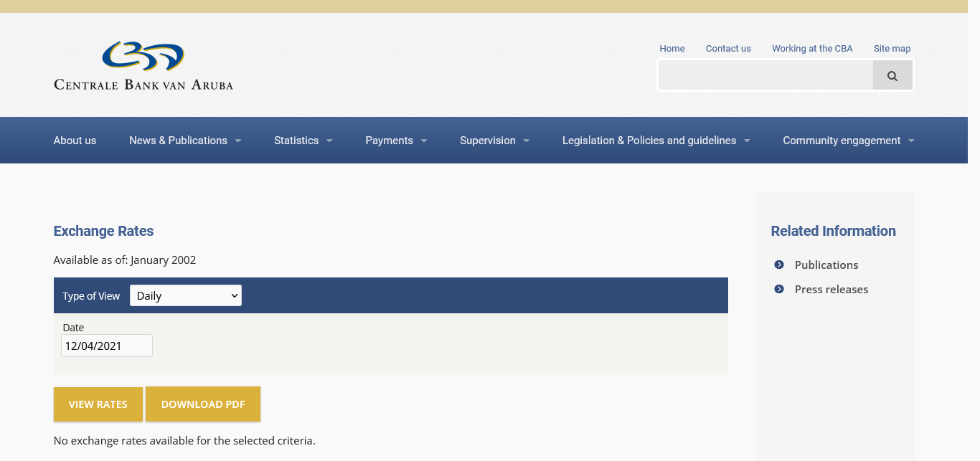Expand the Supervision menu

tap(494, 141)
